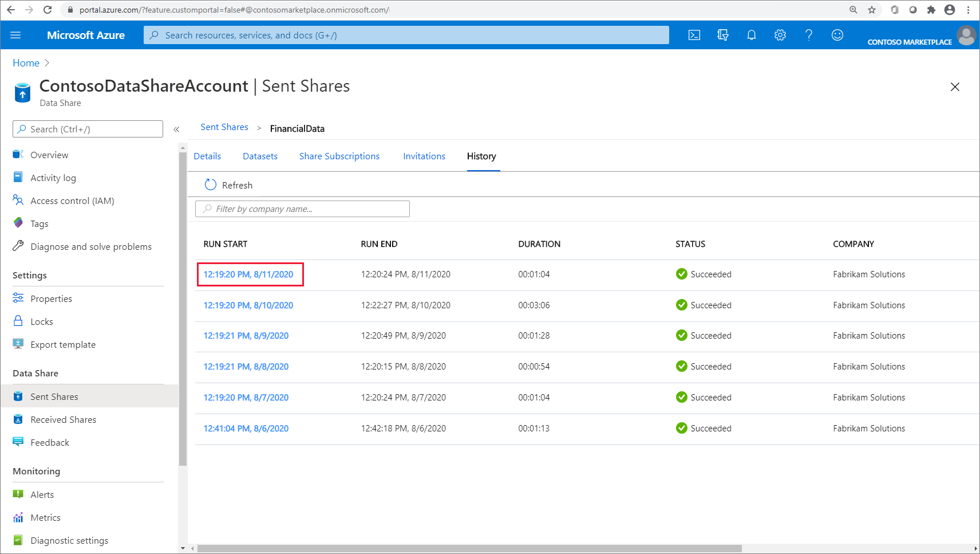
Task: Select Tags in the sidebar
Action: point(38,223)
